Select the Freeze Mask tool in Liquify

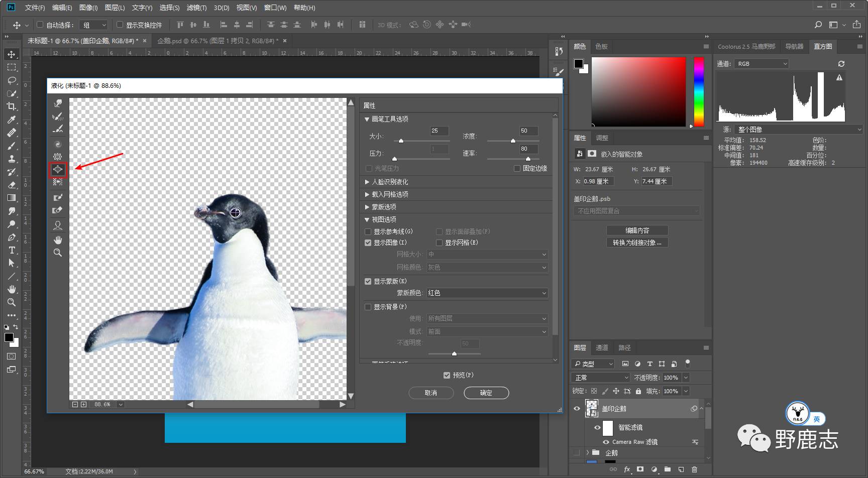58,197
